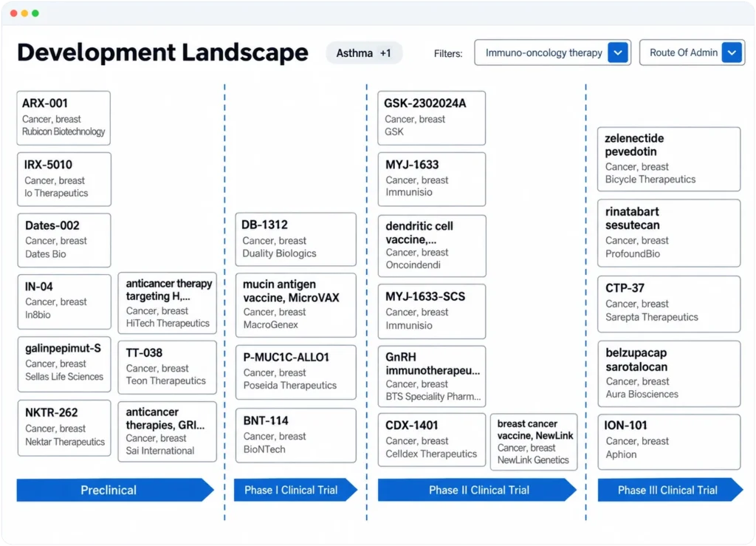Select the belzupacap sarotalocan card
This screenshot has width=756, height=546.
669,374
